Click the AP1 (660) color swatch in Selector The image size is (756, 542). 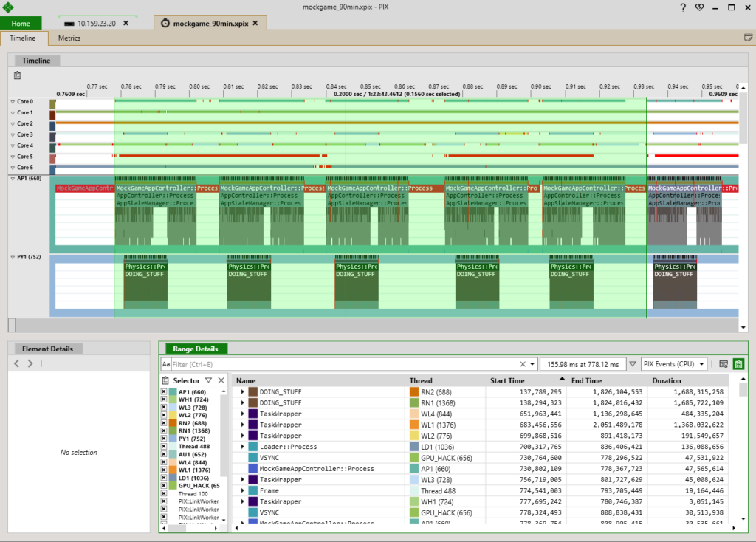coord(173,392)
